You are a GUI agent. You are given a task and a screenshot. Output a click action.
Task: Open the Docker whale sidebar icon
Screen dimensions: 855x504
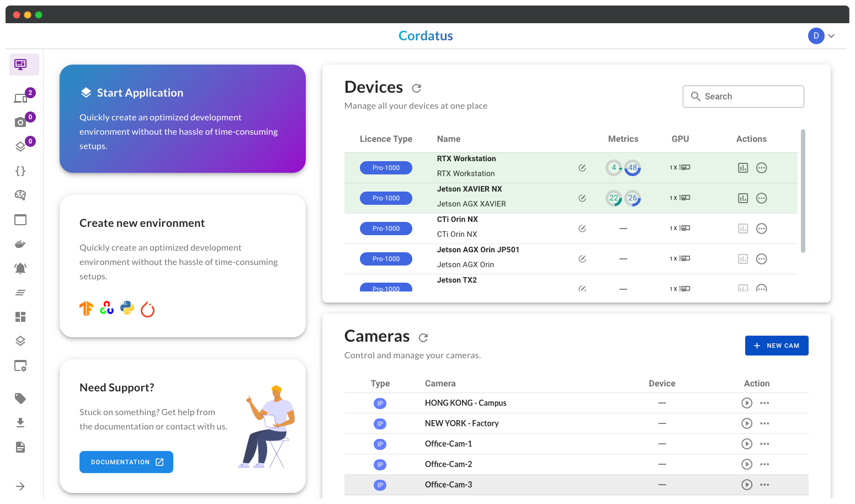coord(20,244)
